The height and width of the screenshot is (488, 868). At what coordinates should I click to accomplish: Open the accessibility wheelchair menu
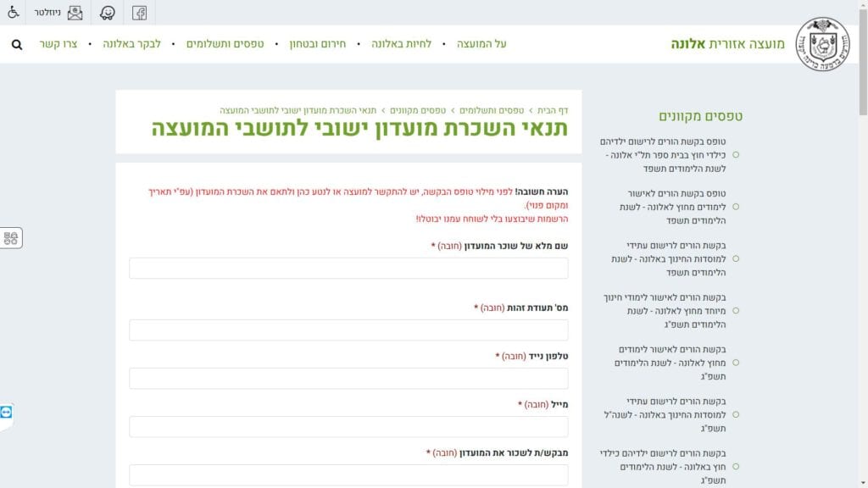(x=14, y=13)
